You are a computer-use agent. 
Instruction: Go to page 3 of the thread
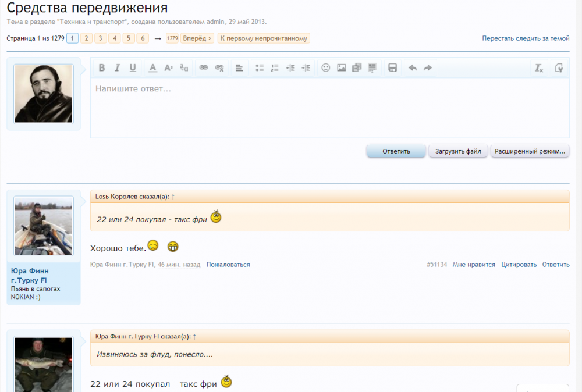click(x=101, y=38)
